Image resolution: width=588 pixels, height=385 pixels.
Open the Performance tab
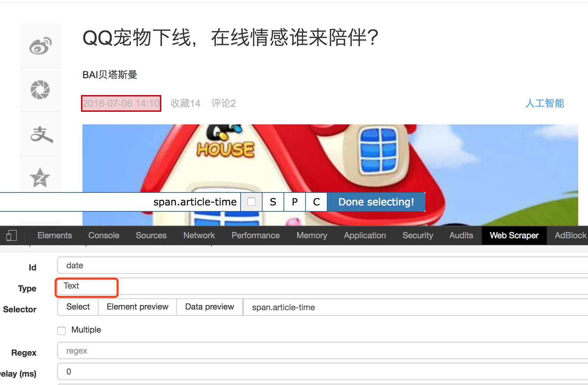coord(256,235)
